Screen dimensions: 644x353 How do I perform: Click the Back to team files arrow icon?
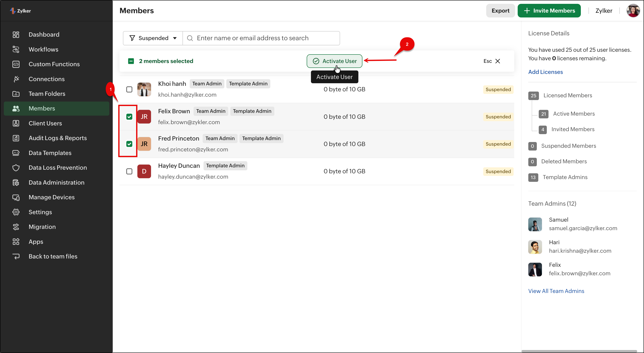point(16,256)
